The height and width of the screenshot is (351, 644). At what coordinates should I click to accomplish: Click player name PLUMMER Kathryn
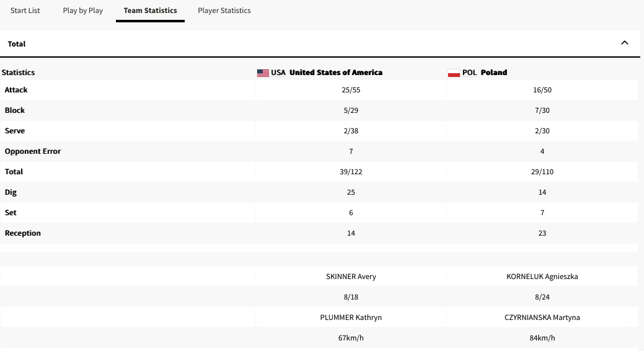[351, 318]
